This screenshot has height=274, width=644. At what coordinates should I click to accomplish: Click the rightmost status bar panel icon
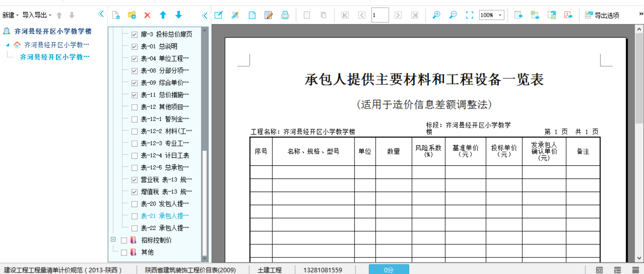coord(636,270)
